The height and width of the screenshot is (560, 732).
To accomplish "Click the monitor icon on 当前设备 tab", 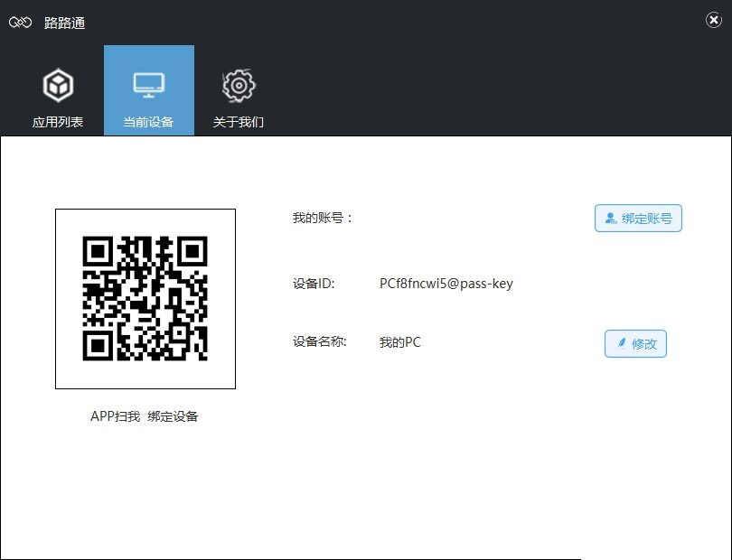I will point(148,83).
